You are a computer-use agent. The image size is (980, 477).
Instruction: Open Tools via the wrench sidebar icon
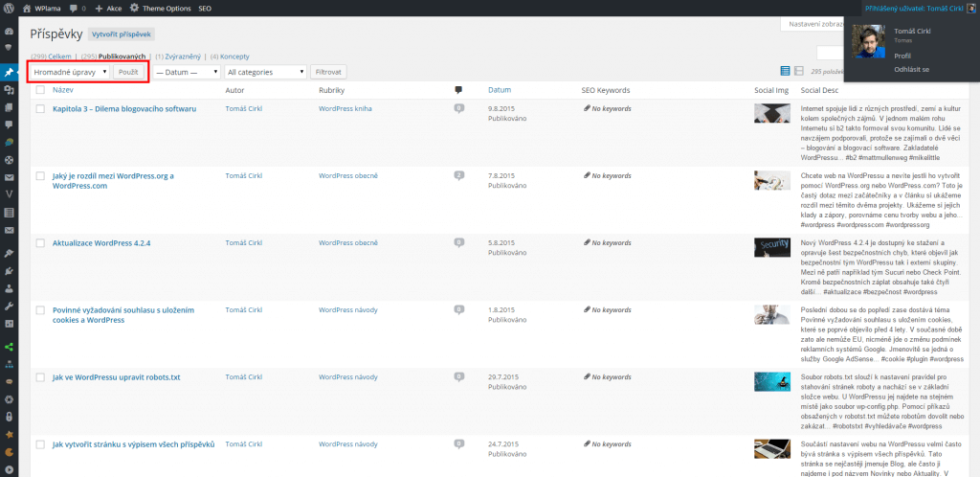click(9, 306)
